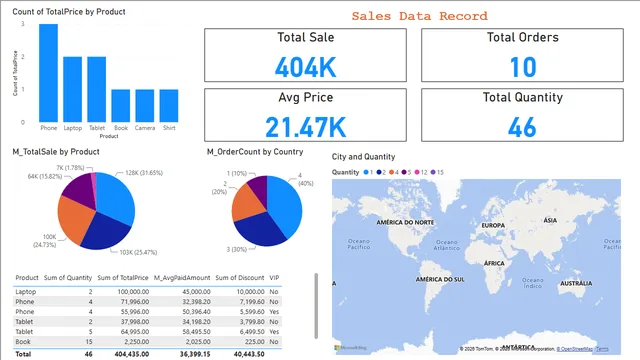Click the Total Quantity 46 card
This screenshot has height=360, width=640.
(x=522, y=115)
